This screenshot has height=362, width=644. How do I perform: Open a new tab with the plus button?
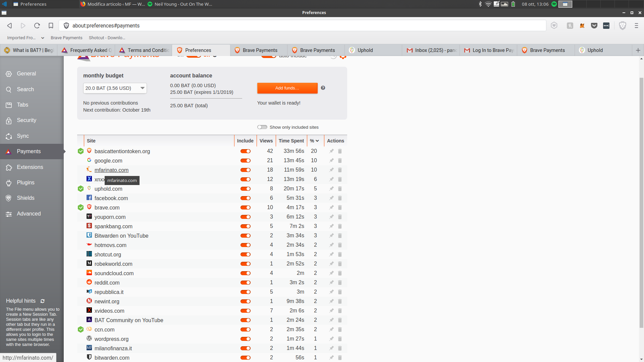point(638,50)
